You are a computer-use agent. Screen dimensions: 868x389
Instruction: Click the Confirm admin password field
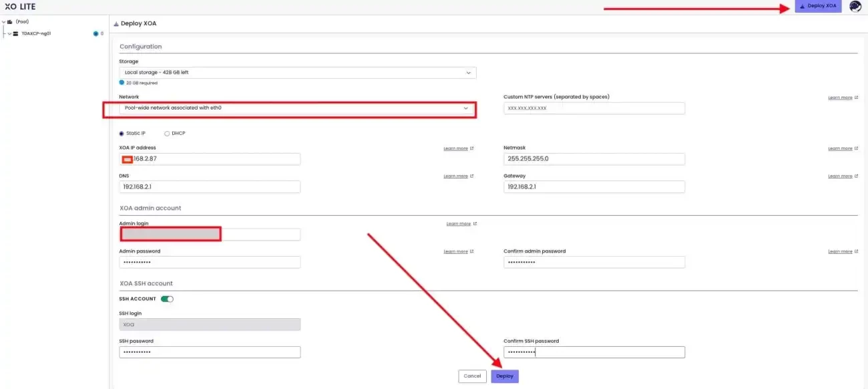point(594,262)
